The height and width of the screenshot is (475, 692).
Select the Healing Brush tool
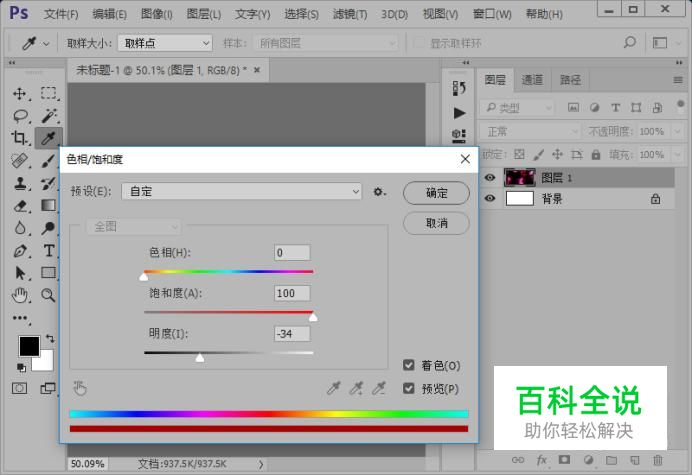(19, 161)
